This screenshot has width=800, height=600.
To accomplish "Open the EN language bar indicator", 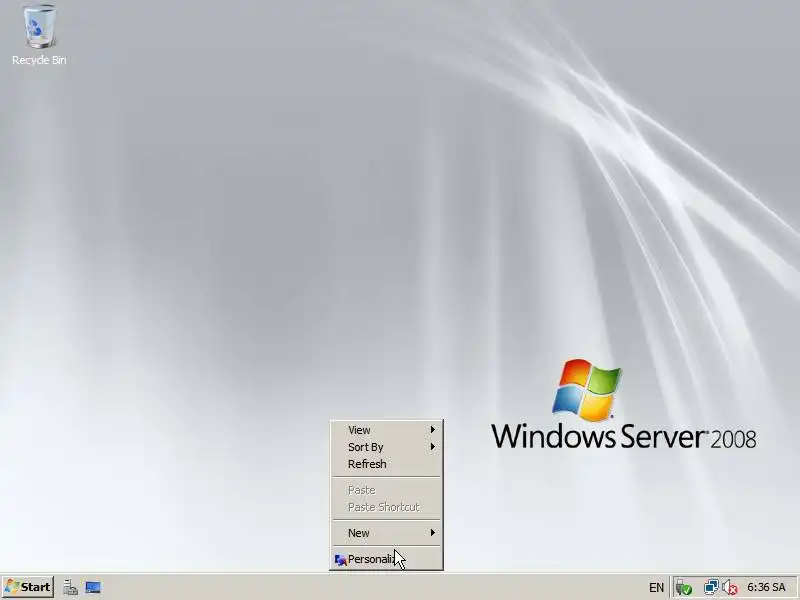I will click(656, 588).
